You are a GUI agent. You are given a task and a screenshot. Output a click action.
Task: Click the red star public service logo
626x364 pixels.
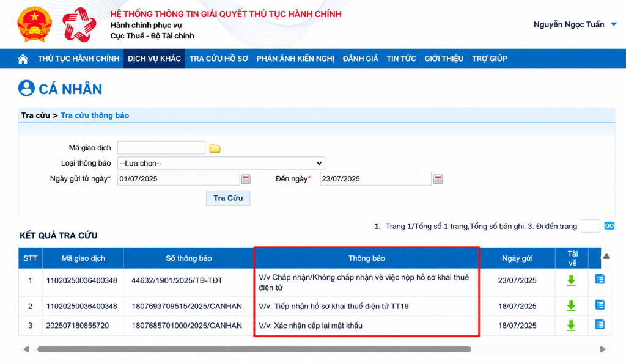click(79, 24)
